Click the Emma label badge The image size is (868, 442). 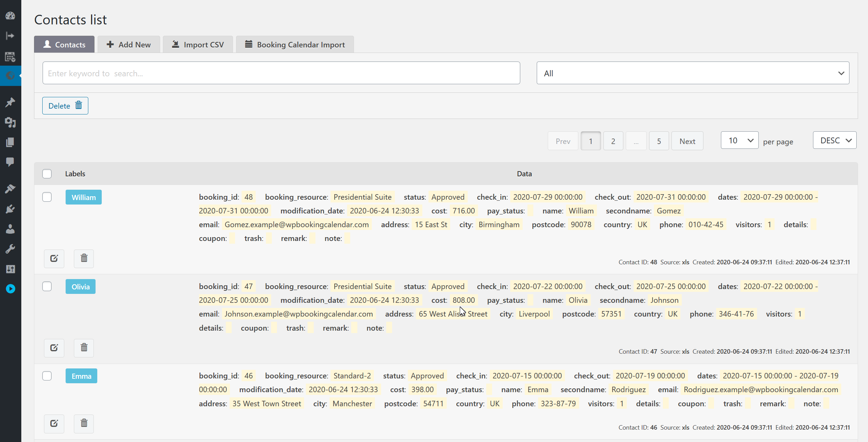81,376
